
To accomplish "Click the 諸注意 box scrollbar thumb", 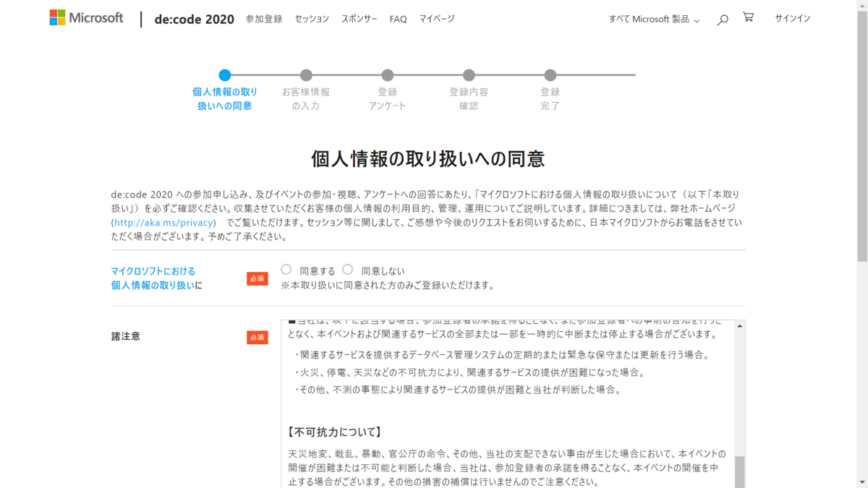I will pos(740,472).
